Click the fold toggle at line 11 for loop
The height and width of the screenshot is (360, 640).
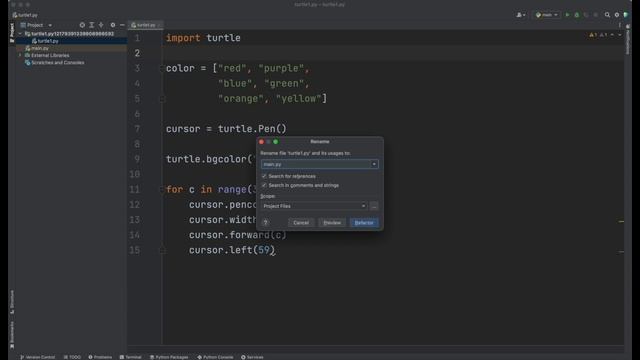coord(162,190)
